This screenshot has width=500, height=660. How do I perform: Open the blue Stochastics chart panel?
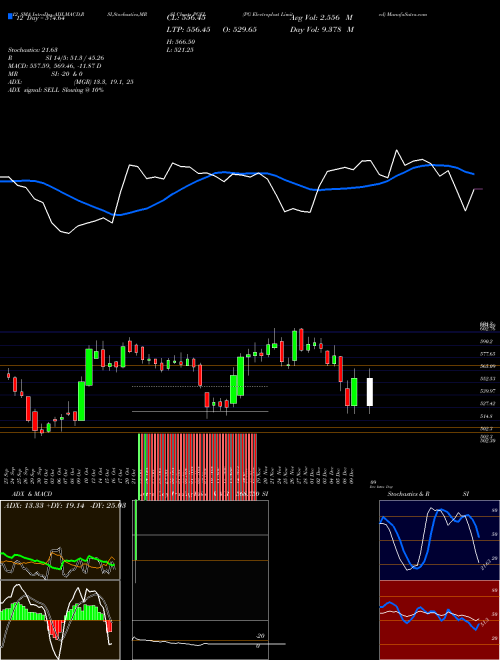coord(440,540)
